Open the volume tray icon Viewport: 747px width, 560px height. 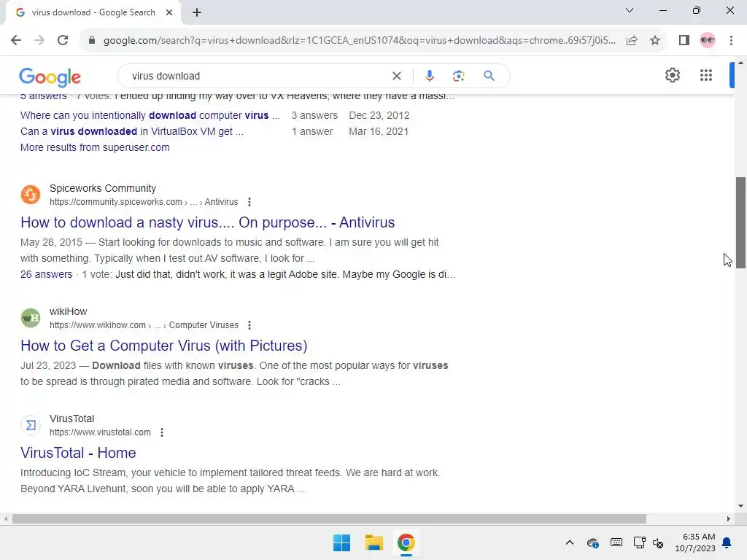pos(658,542)
